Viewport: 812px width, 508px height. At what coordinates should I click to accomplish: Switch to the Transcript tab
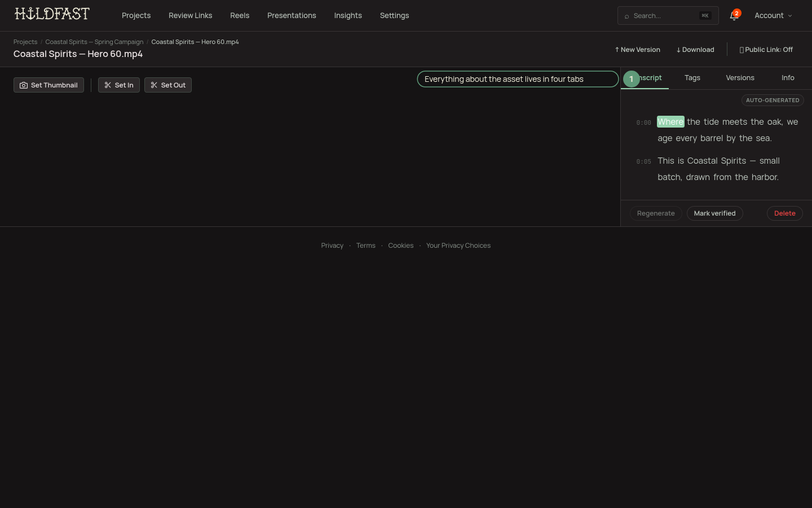[645, 78]
